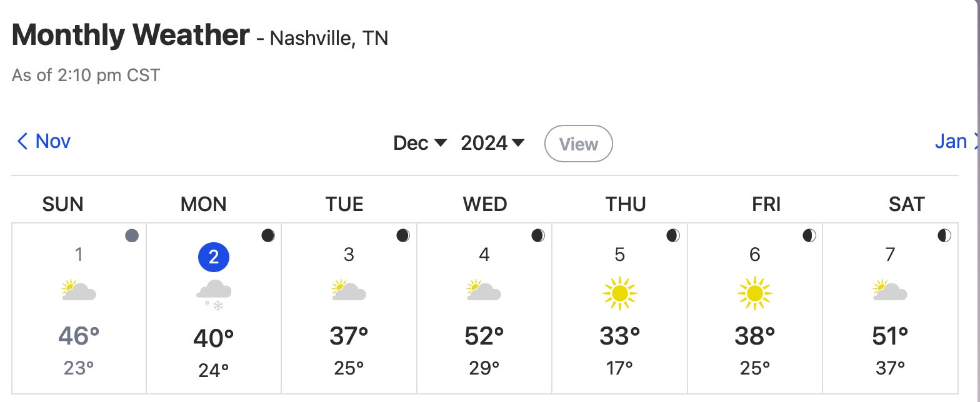Image resolution: width=980 pixels, height=402 pixels.
Task: Go back to Nov using the left link
Action: (44, 141)
